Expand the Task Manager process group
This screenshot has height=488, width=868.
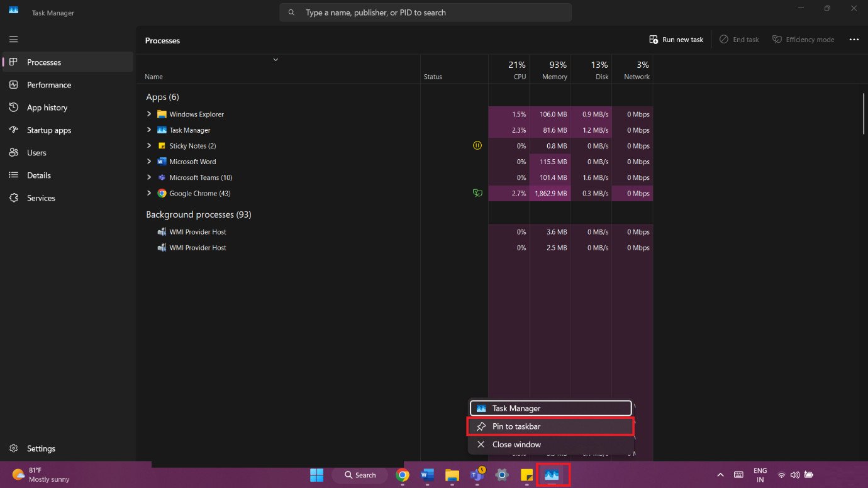click(149, 130)
